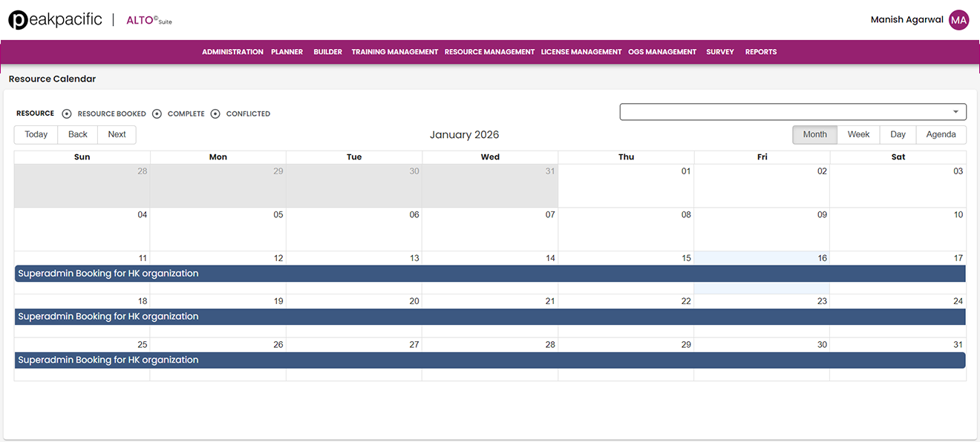Switch to Day view
The image size is (980, 442).
point(898,135)
